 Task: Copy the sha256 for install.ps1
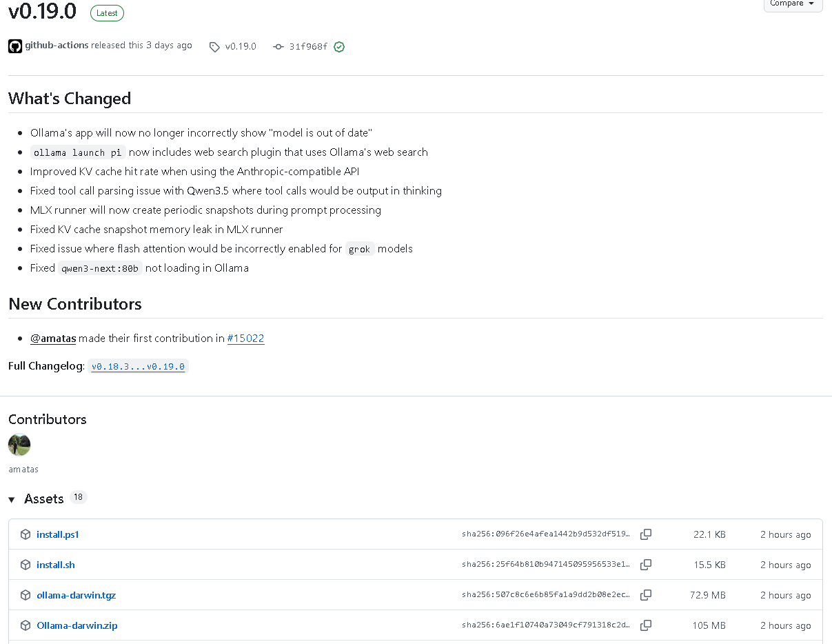click(x=646, y=534)
